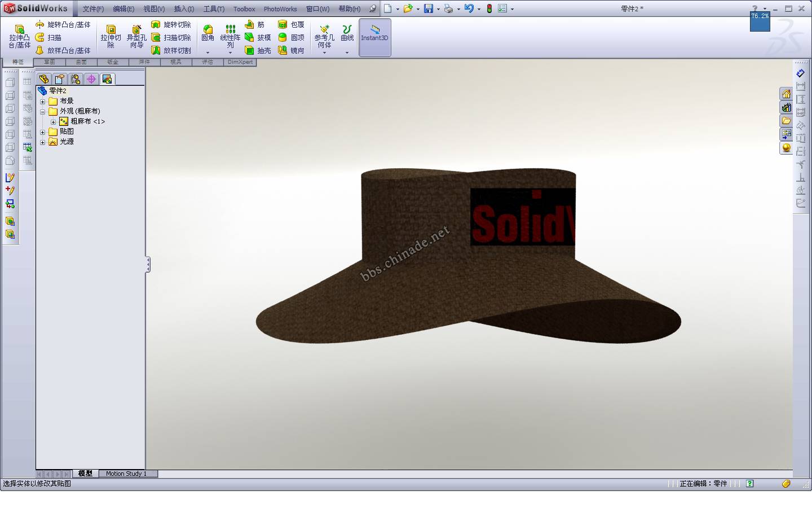Expand the 粗麻布 <1> appearance item
This screenshot has width=812, height=508.
pos(53,122)
